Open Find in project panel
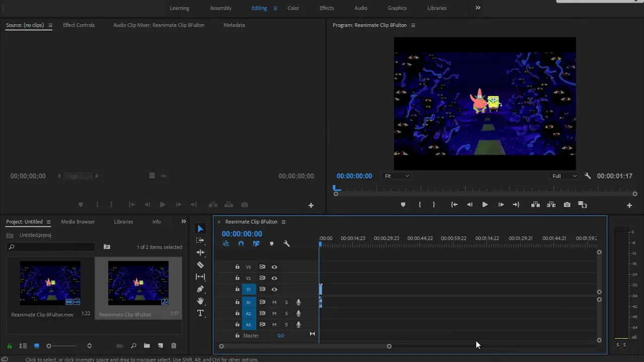This screenshot has height=362, width=644. [133, 346]
